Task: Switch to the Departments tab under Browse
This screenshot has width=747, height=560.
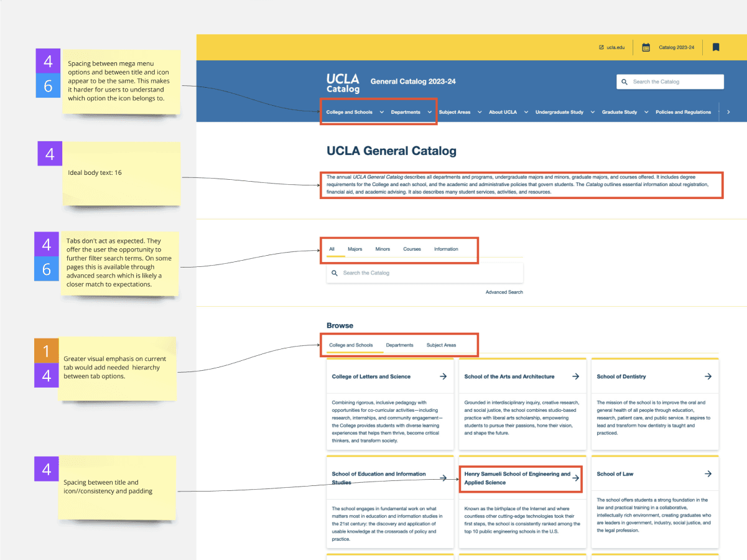Action: (399, 345)
